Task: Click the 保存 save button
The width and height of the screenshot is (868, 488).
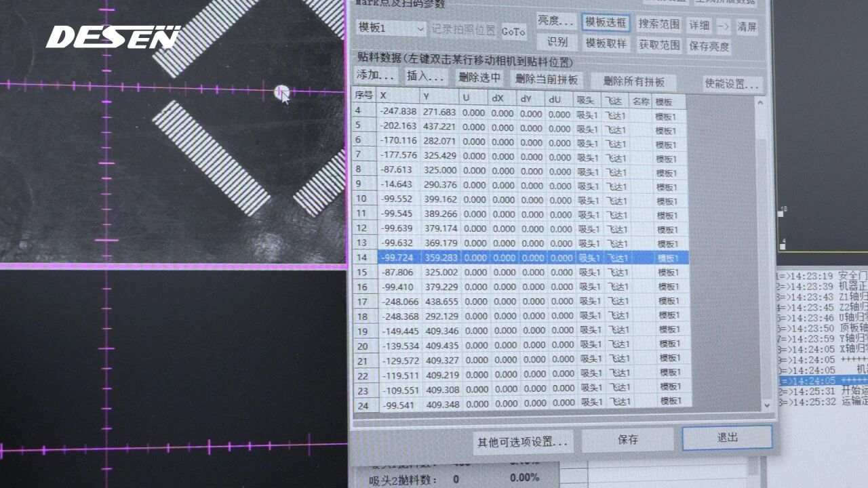Action: point(628,440)
